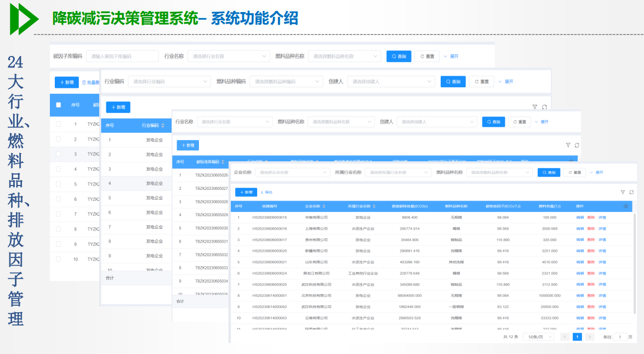Image resolution: width=644 pixels, height=354 pixels.
Task: Click into 碳因子库编码 input field
Action: 122,57
